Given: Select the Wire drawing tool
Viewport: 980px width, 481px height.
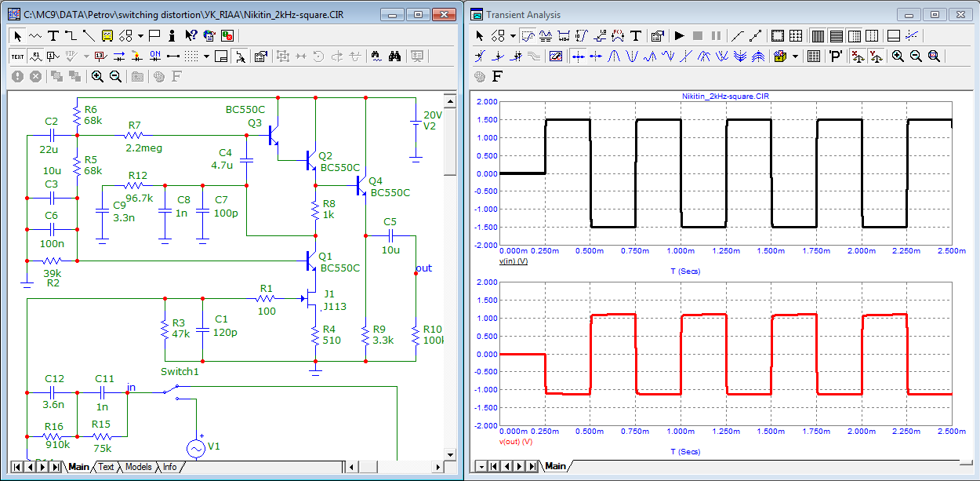Looking at the screenshot, I should 71,35.
